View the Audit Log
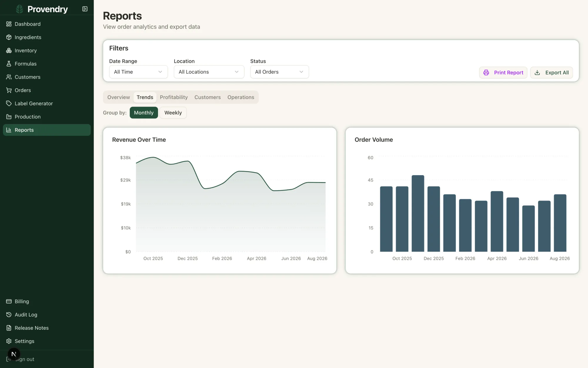 tap(47, 314)
